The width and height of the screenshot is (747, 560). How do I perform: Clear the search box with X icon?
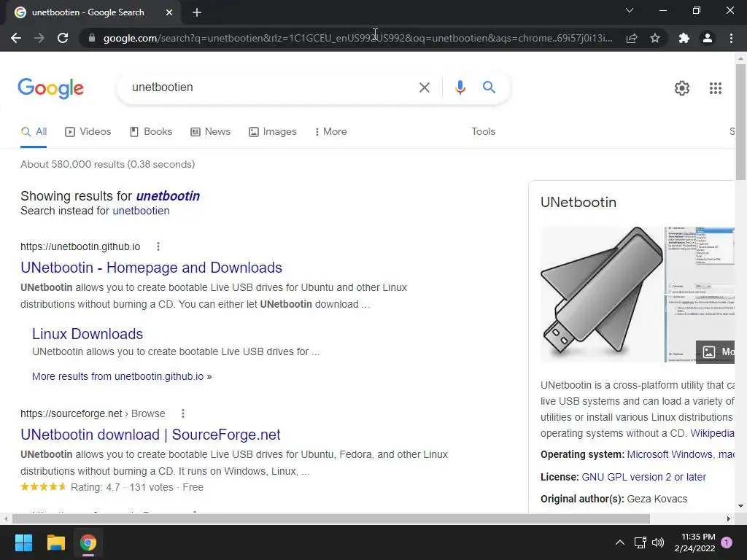pyautogui.click(x=424, y=87)
